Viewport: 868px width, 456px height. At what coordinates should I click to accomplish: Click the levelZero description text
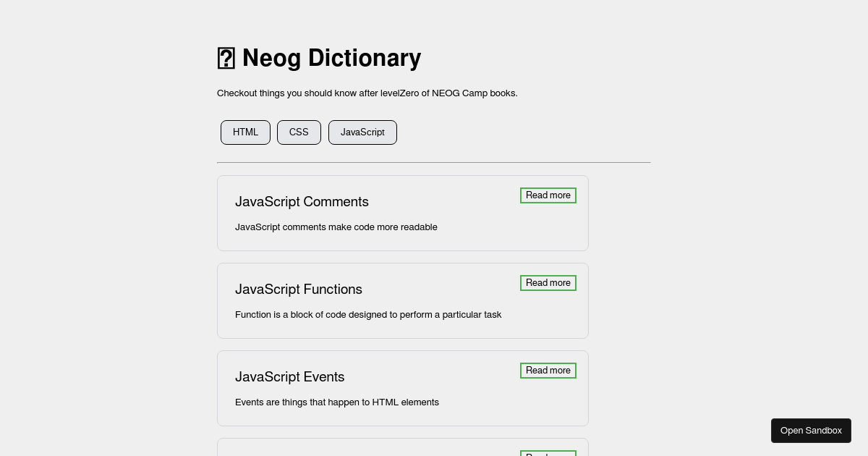[x=367, y=93]
